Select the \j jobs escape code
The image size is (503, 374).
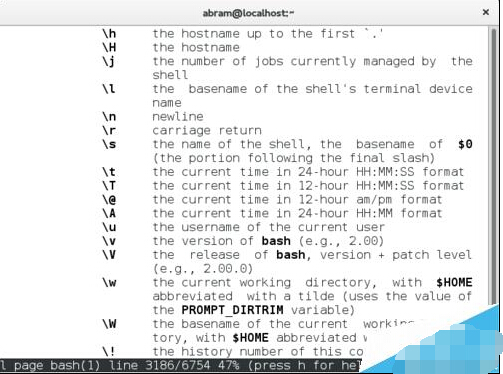click(109, 62)
